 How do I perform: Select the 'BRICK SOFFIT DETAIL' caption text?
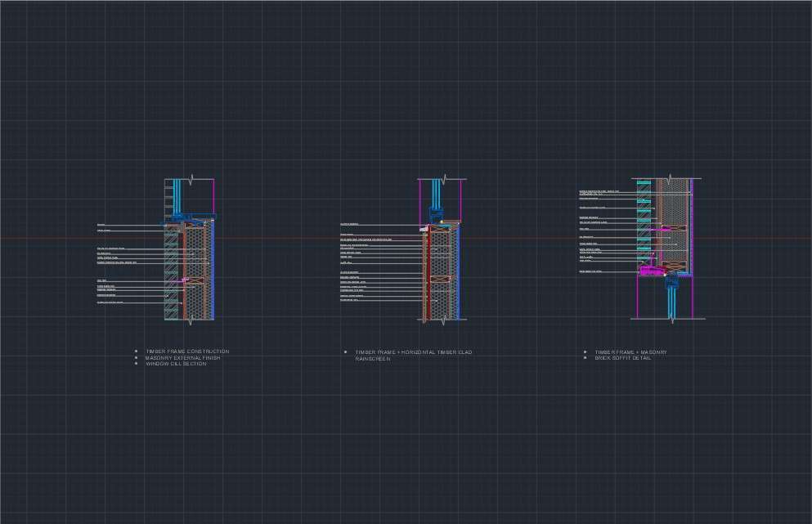622,358
